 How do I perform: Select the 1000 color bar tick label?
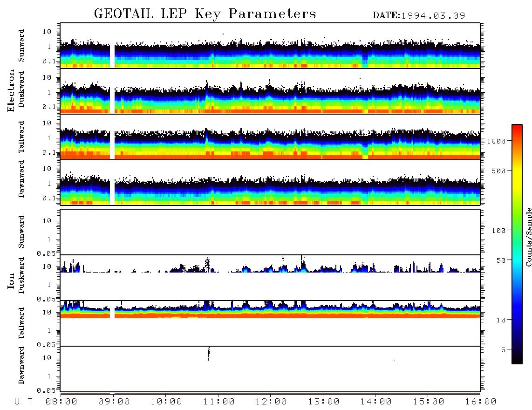(496, 141)
